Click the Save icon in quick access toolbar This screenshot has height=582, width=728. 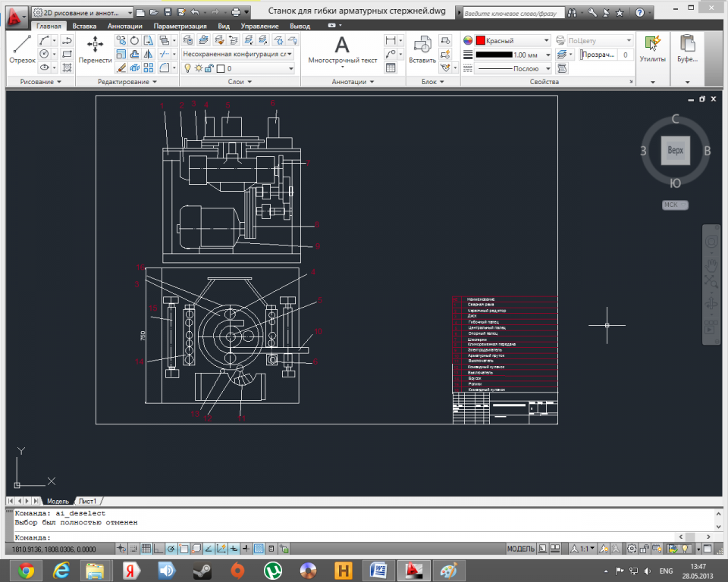point(168,13)
